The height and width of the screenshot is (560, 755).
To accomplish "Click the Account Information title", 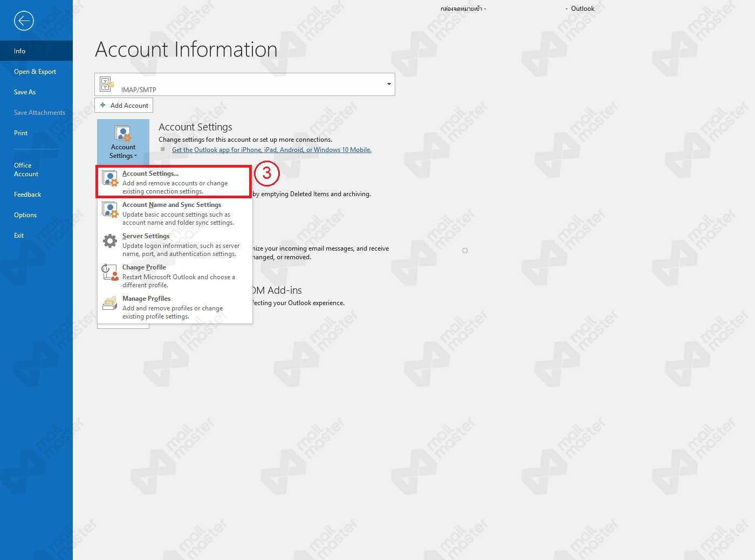I will [186, 50].
